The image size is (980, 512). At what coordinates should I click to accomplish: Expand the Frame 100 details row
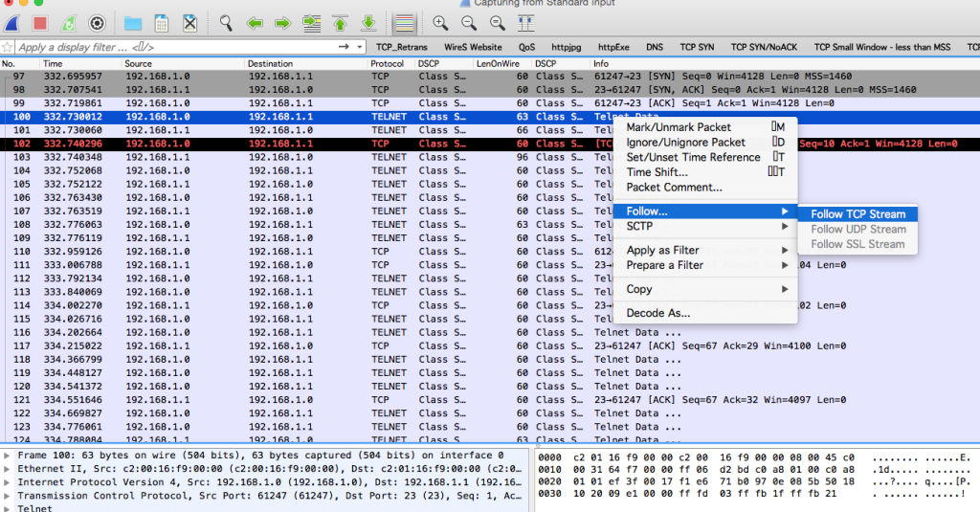pos(7,456)
